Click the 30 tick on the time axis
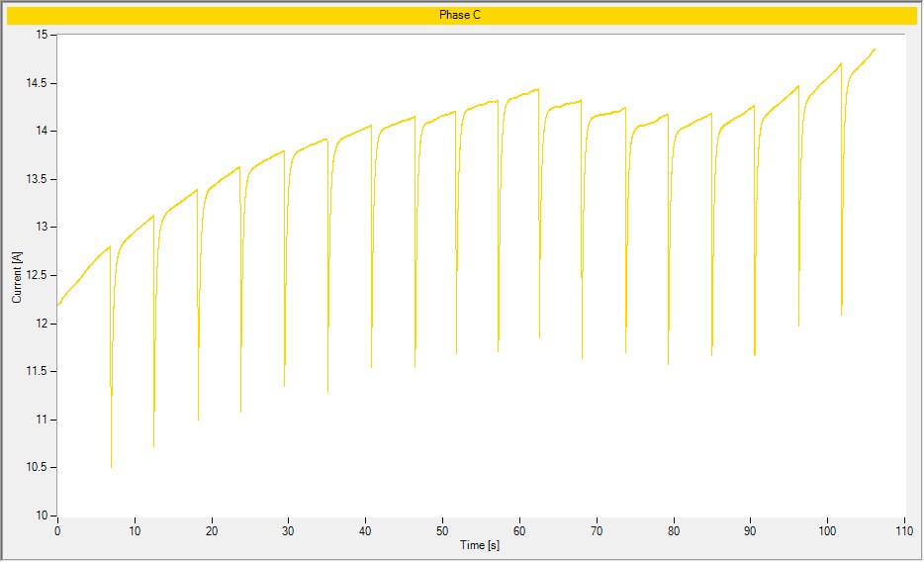924x562 pixels. pos(288,531)
